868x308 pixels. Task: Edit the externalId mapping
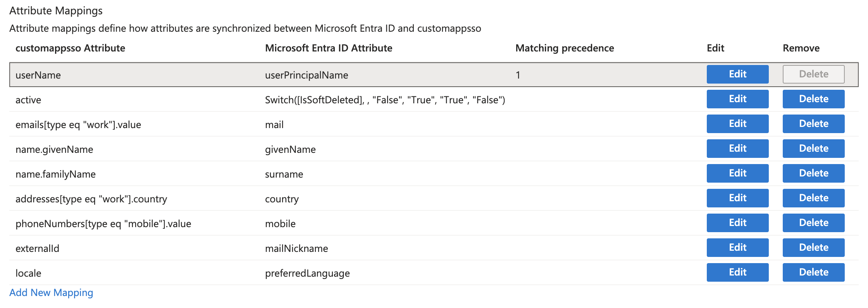click(737, 248)
